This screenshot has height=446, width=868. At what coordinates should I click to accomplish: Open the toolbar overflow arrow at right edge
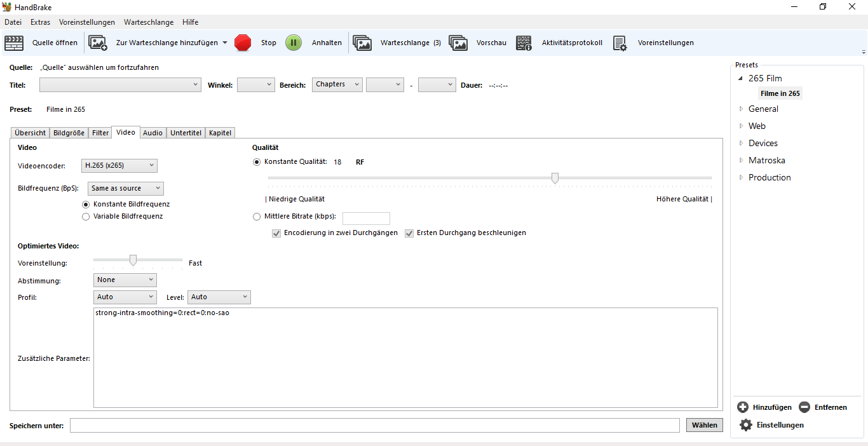(x=864, y=52)
